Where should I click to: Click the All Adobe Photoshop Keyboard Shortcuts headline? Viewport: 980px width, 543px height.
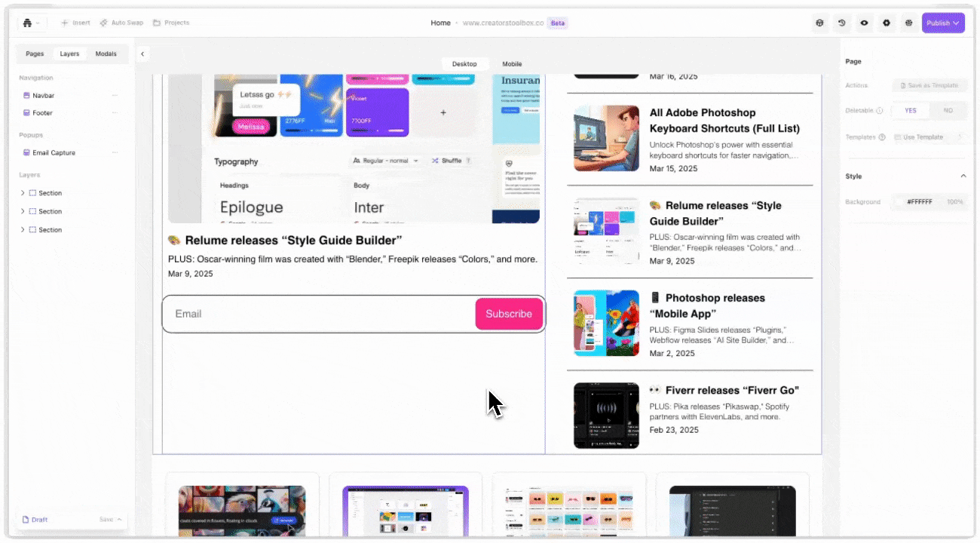tap(724, 121)
